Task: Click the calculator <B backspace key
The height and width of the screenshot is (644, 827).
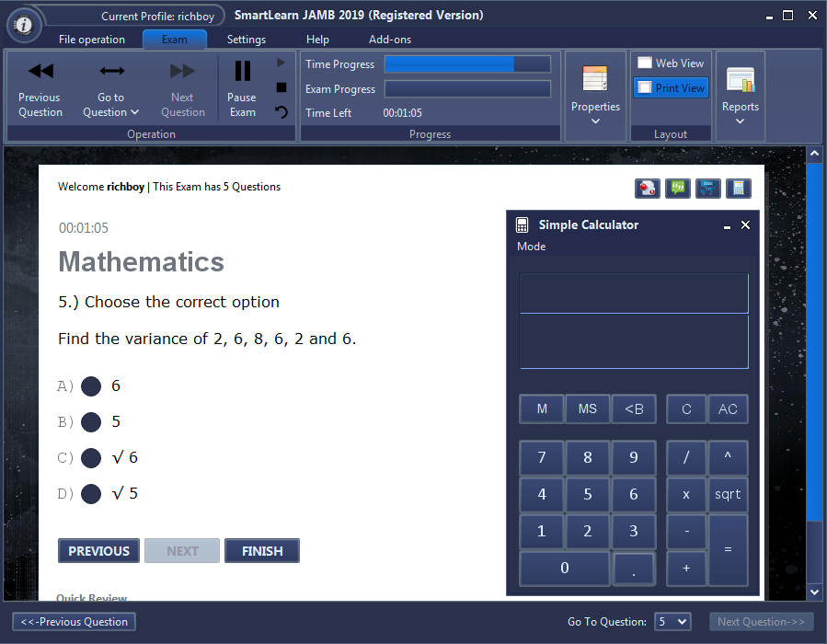Action: tap(634, 408)
